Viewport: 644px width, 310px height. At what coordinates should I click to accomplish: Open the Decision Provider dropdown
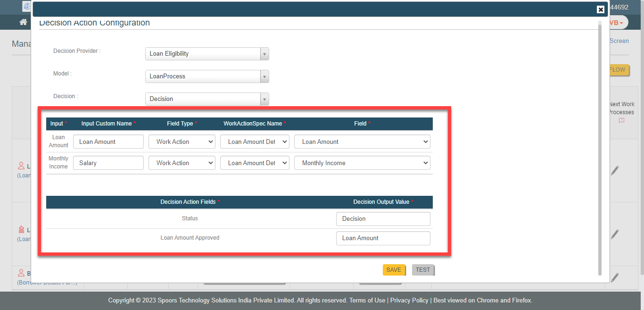point(206,54)
